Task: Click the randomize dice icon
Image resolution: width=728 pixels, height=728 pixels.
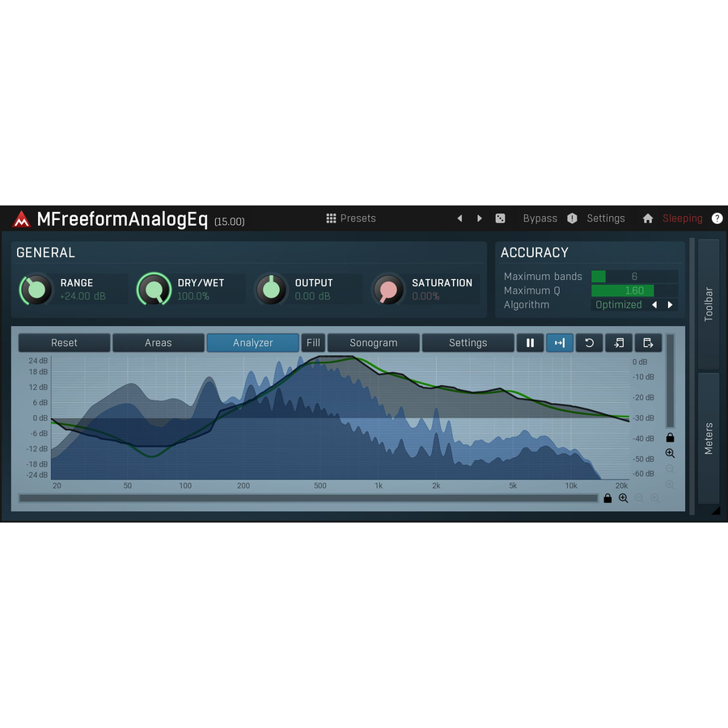Action: [x=500, y=218]
